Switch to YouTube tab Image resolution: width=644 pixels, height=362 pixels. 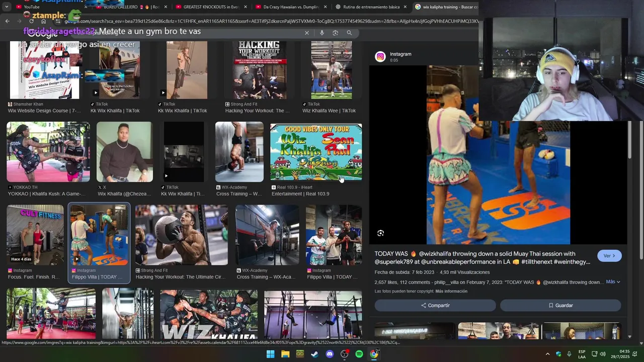(51, 7)
